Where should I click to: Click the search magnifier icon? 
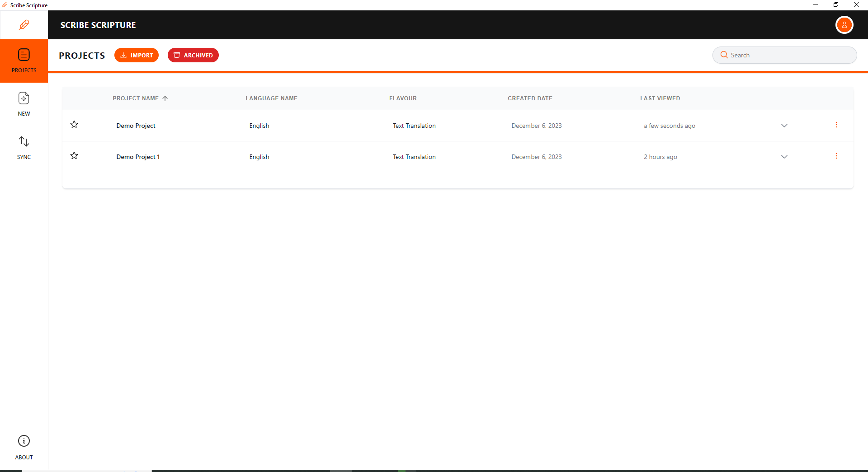pyautogui.click(x=724, y=55)
